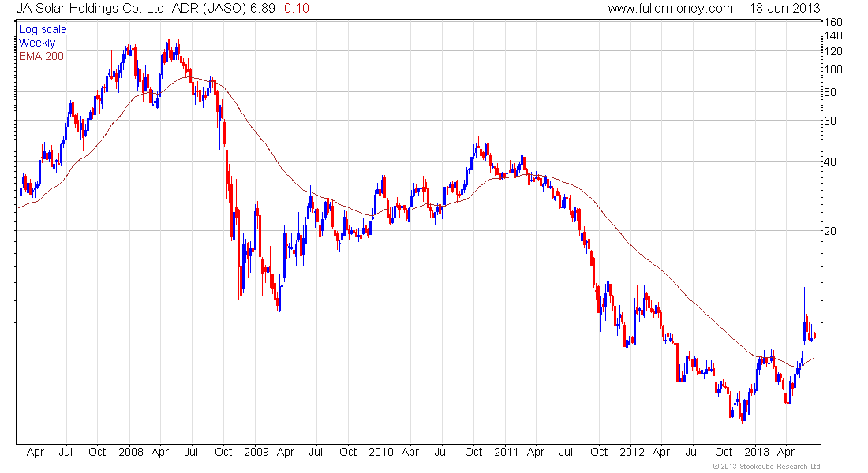The image size is (868, 473).
Task: Click the Log scale legend label
Action: pyautogui.click(x=43, y=29)
